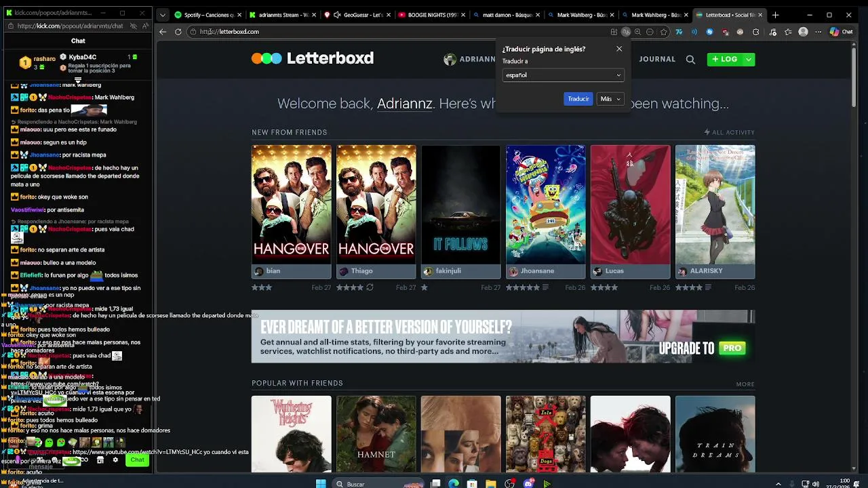Expand the Más options dropdown
Viewport: 868px width, 488px height.
pyautogui.click(x=610, y=99)
